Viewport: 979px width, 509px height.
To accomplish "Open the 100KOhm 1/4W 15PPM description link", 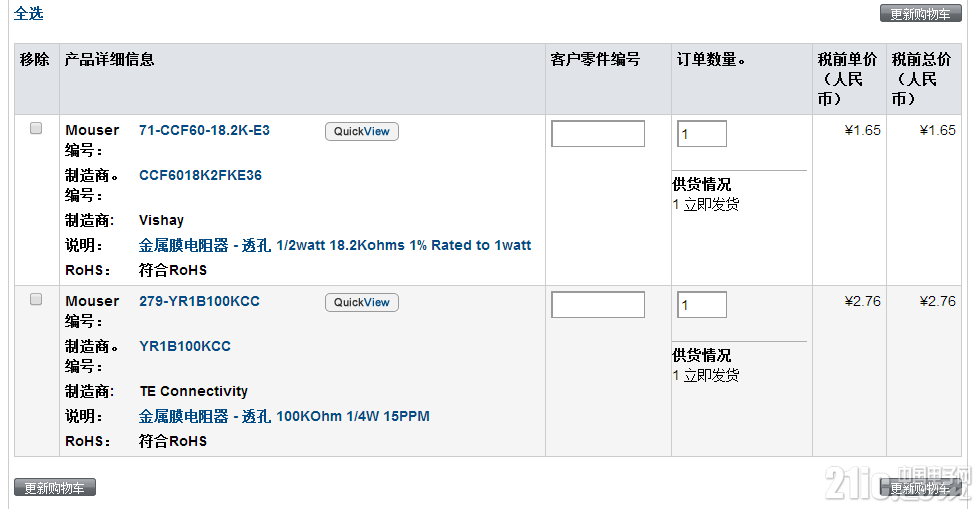I will click(284, 416).
